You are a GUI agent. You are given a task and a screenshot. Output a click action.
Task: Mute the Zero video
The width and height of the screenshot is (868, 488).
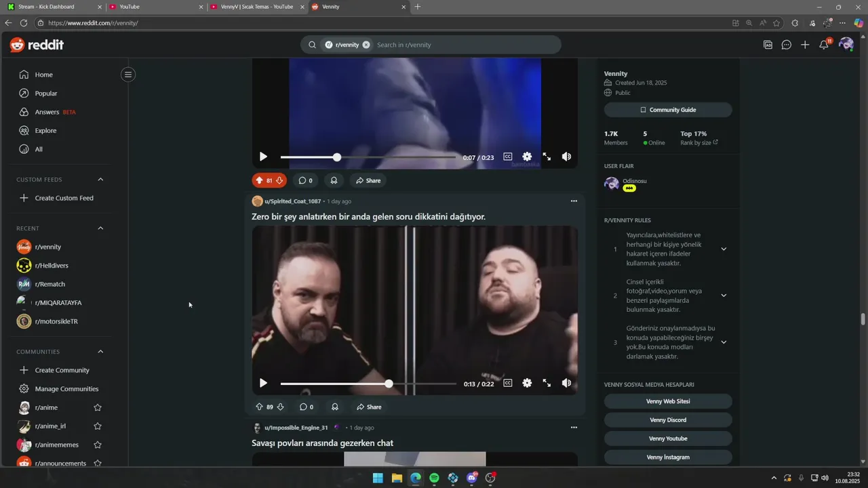566,383
